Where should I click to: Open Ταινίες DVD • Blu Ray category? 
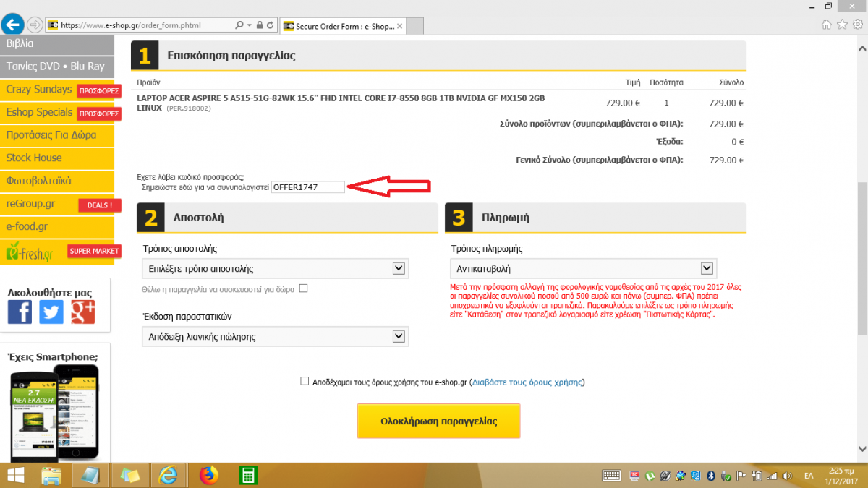[x=57, y=66]
